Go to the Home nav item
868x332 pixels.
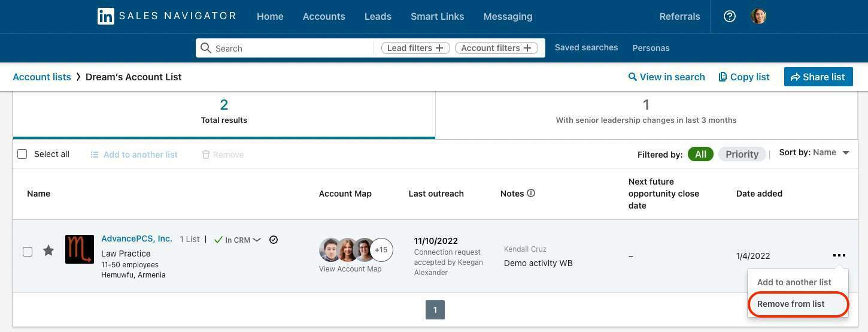(270, 16)
